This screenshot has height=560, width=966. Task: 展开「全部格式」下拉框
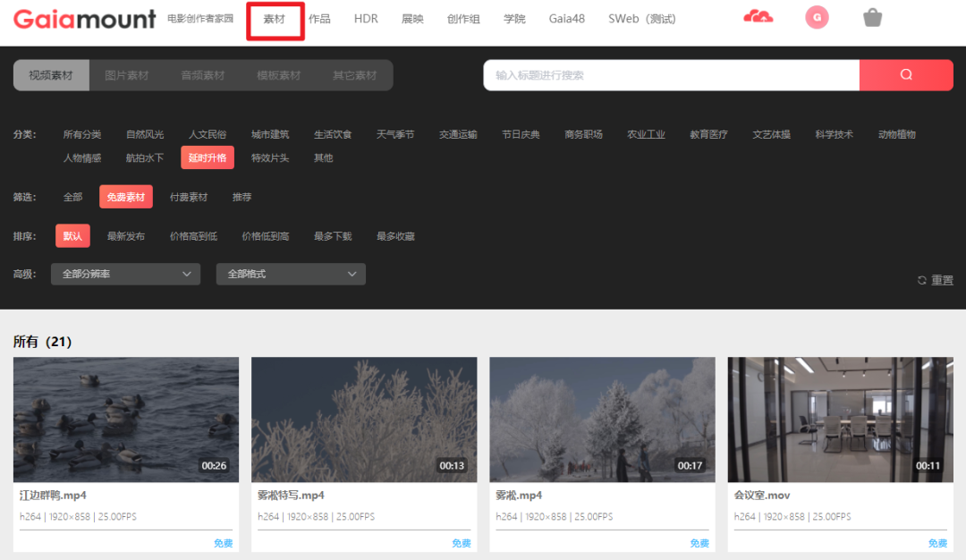[x=291, y=274]
